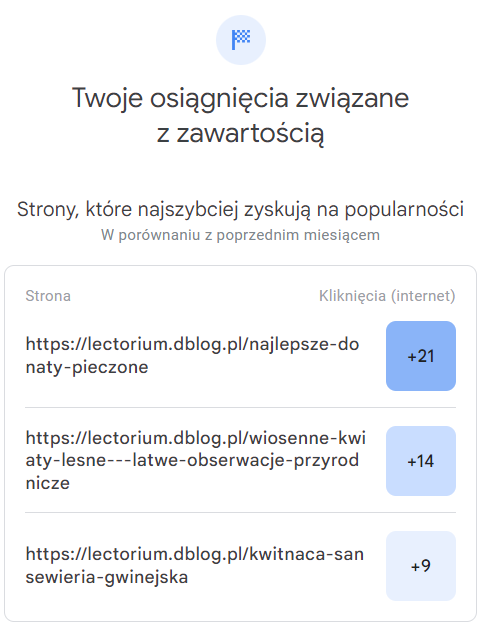Screen dimensions: 483x628
Task: Click the word zawartością in the heading
Action: tap(250, 134)
